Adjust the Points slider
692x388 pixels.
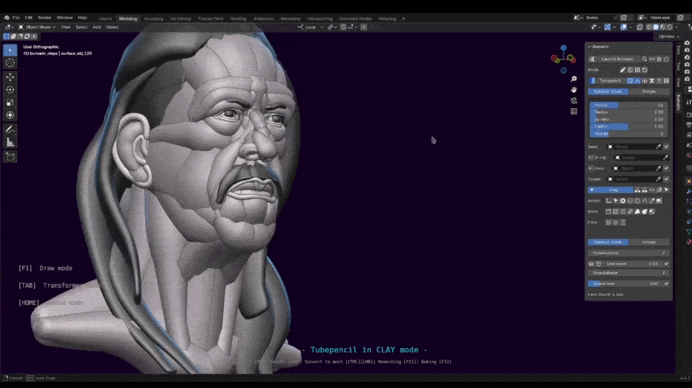(628, 105)
